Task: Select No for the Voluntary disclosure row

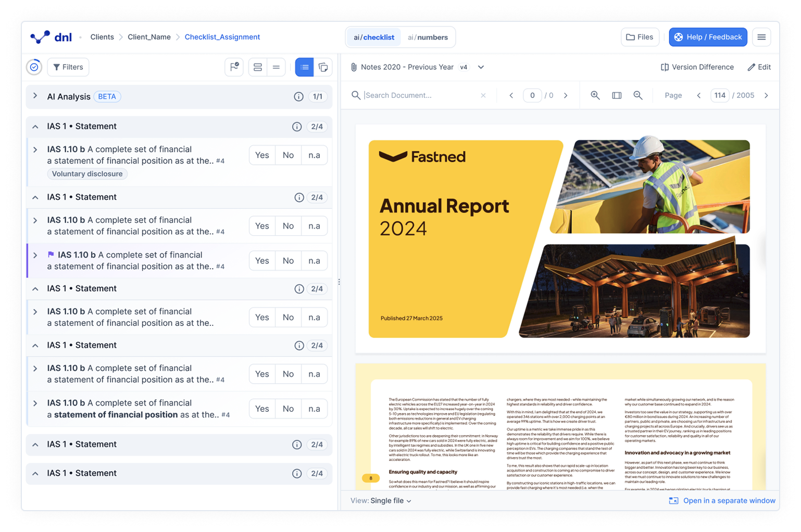Action: coord(288,155)
